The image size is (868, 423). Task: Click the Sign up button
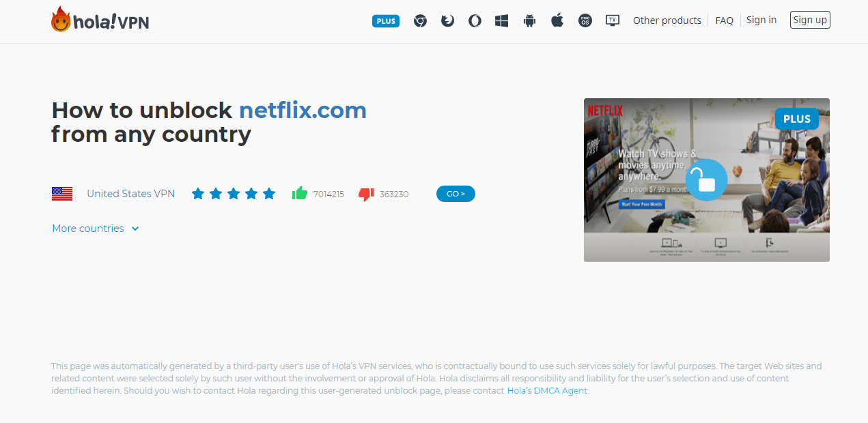[x=810, y=20]
